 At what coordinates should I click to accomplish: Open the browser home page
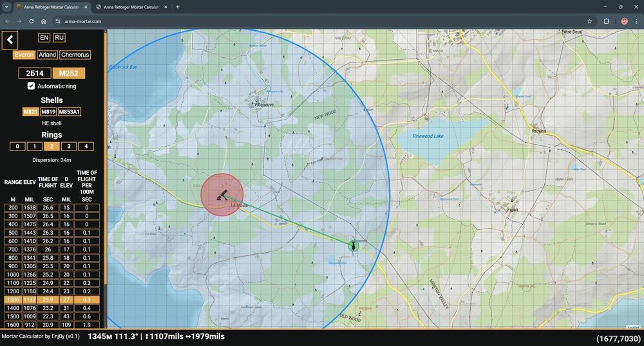[x=44, y=21]
